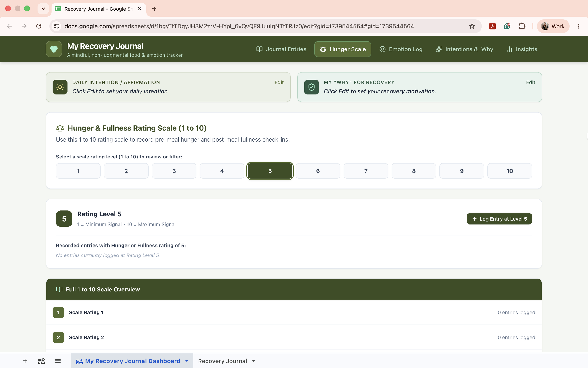
Task: Click the scale icon beside Hunger & Fullness heading
Action: (60, 128)
